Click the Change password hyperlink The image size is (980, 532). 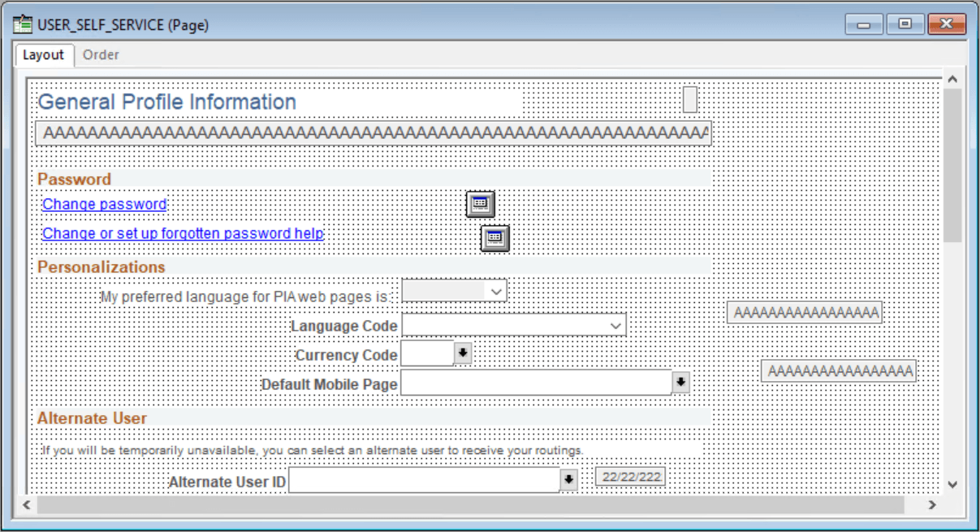coord(104,204)
